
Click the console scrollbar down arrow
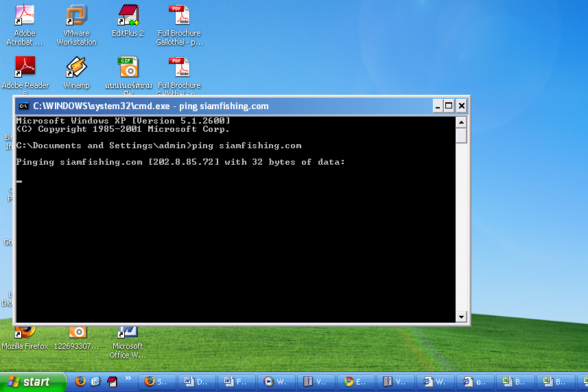coord(461,317)
